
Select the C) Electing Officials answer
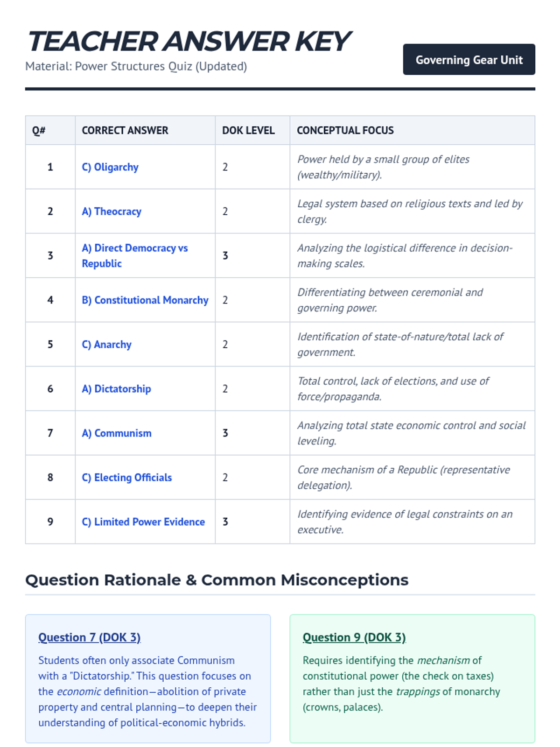tap(126, 478)
